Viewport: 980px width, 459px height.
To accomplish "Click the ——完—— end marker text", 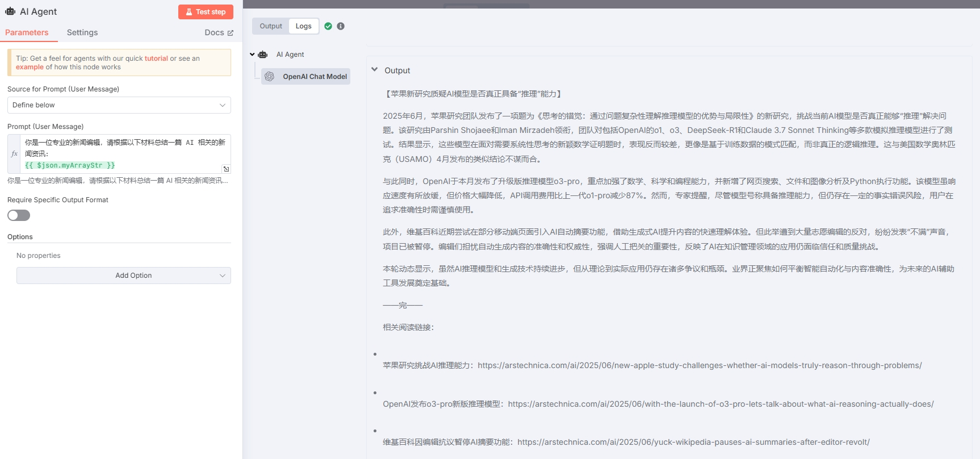I will point(403,305).
